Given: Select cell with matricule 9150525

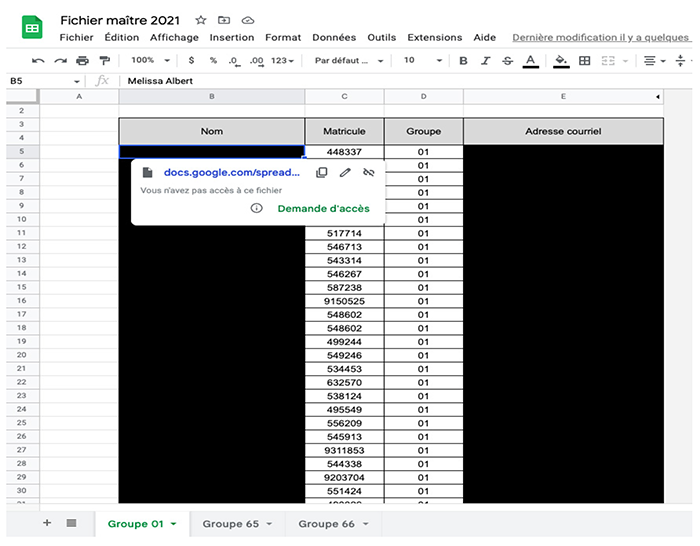Looking at the screenshot, I should [x=344, y=301].
